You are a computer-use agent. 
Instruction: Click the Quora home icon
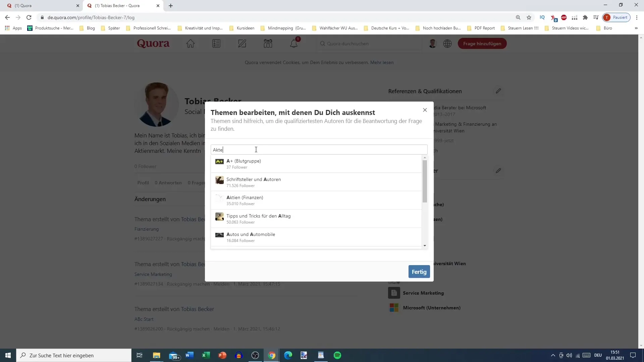pyautogui.click(x=190, y=43)
